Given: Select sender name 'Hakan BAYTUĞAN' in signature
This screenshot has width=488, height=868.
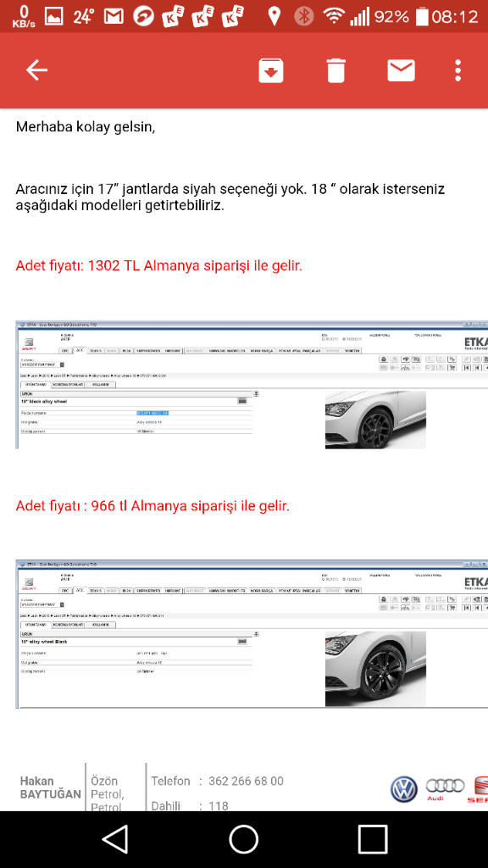Looking at the screenshot, I should tap(50, 787).
